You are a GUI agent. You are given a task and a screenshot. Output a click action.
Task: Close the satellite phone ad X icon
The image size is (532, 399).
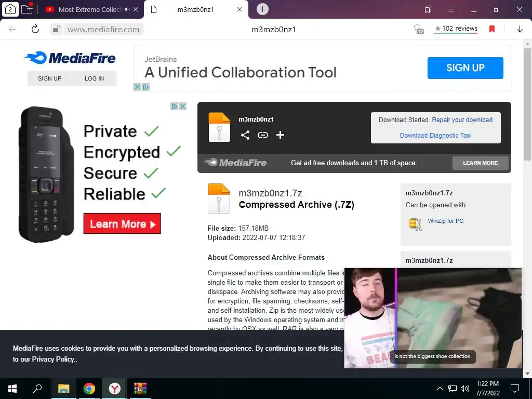pos(182,106)
